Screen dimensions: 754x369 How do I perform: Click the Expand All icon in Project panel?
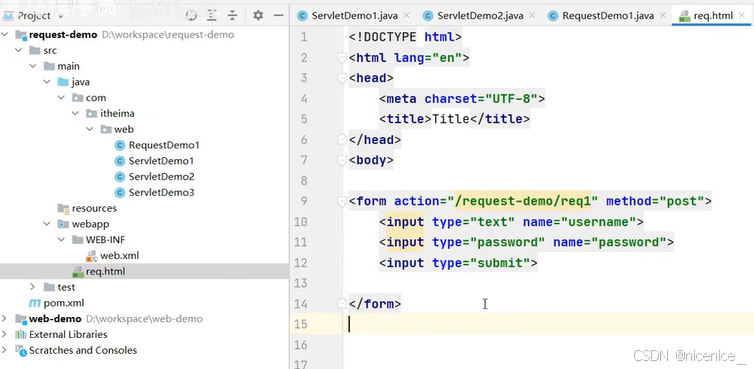pyautogui.click(x=212, y=16)
